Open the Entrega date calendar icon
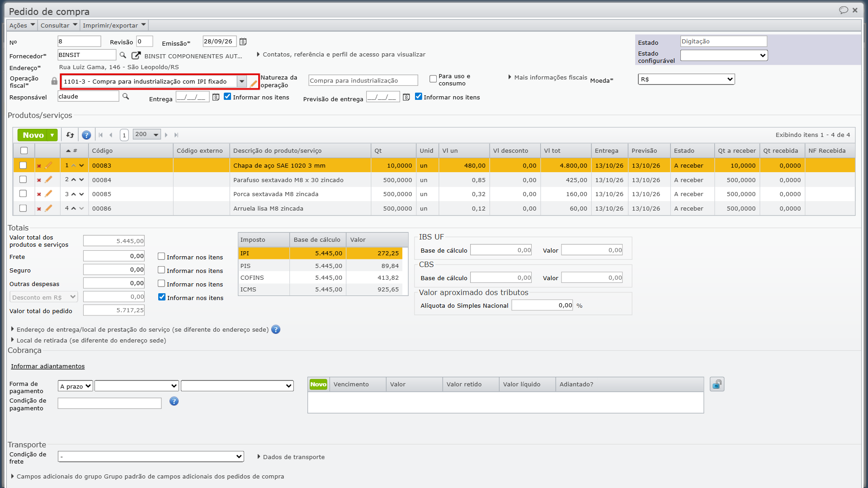 216,97
